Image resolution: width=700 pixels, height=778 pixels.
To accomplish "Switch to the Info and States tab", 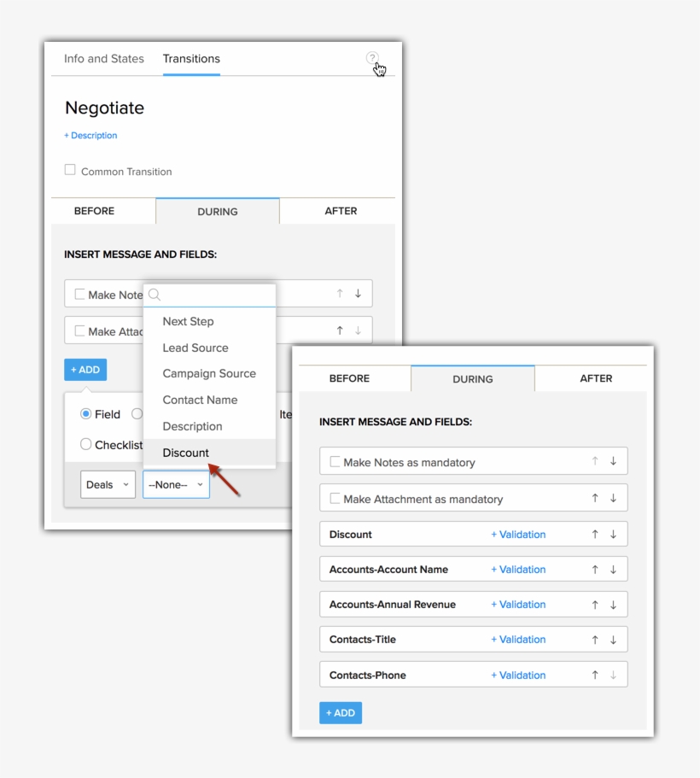I will click(x=102, y=59).
